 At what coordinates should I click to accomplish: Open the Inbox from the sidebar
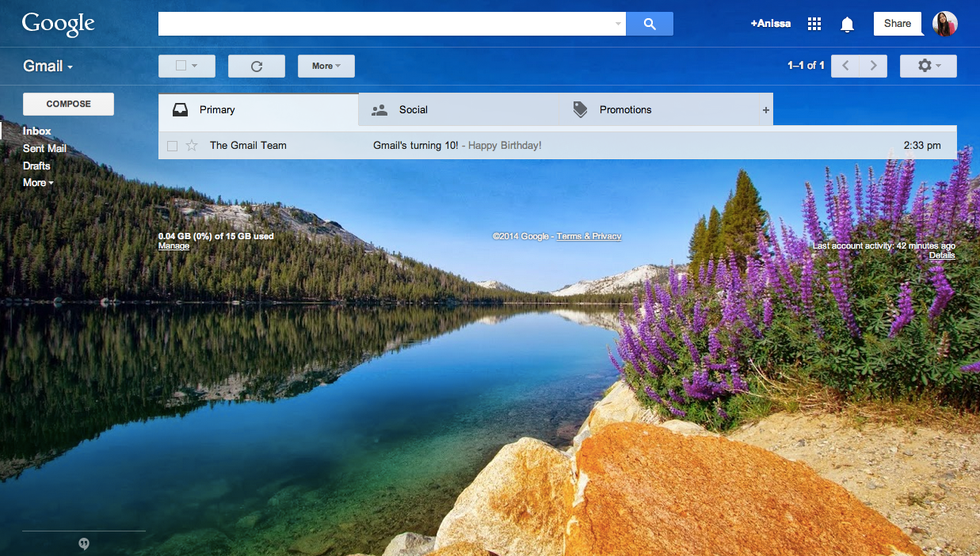coord(36,131)
